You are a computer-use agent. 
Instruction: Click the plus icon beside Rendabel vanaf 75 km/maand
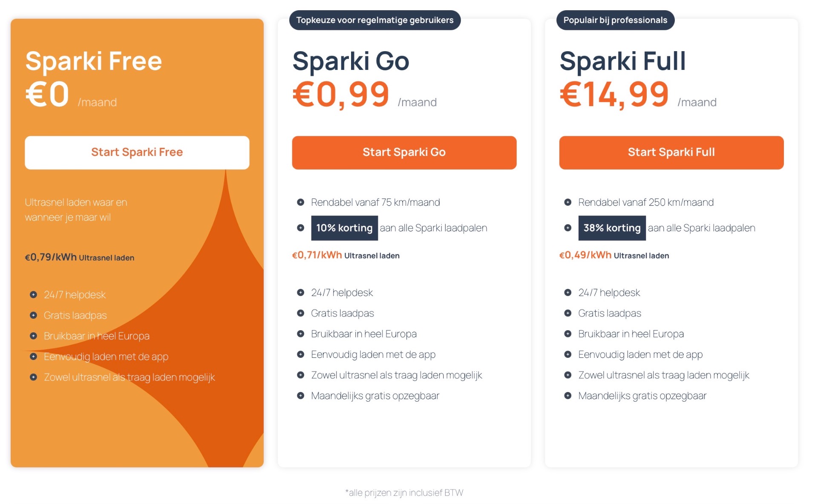(300, 202)
